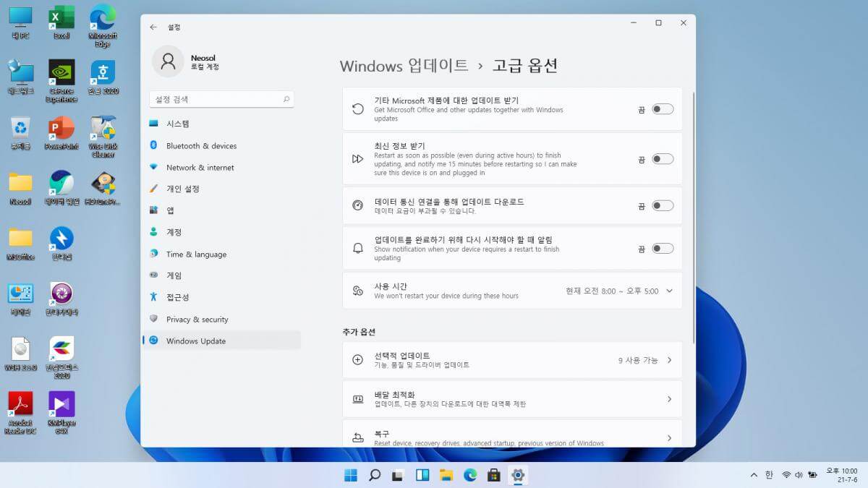The width and height of the screenshot is (868, 488).
Task: Open the 한글 2020 desktop shortcut
Action: (x=103, y=77)
